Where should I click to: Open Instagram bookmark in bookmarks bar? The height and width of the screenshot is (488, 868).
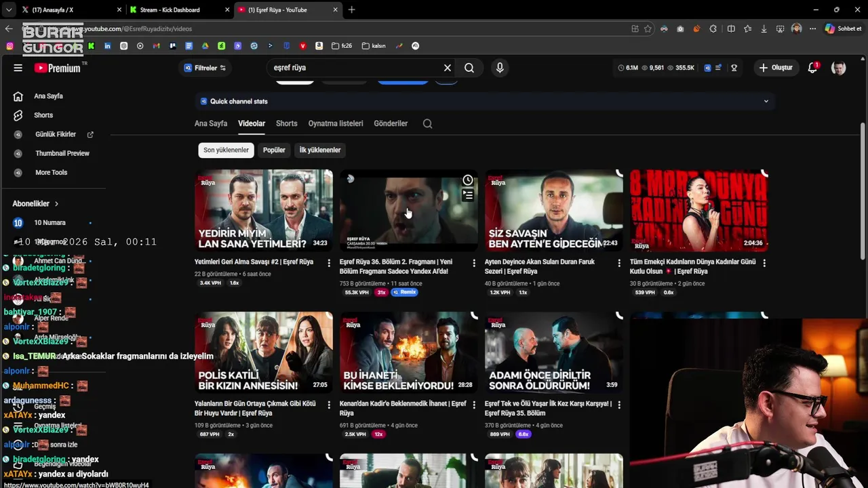(9, 46)
